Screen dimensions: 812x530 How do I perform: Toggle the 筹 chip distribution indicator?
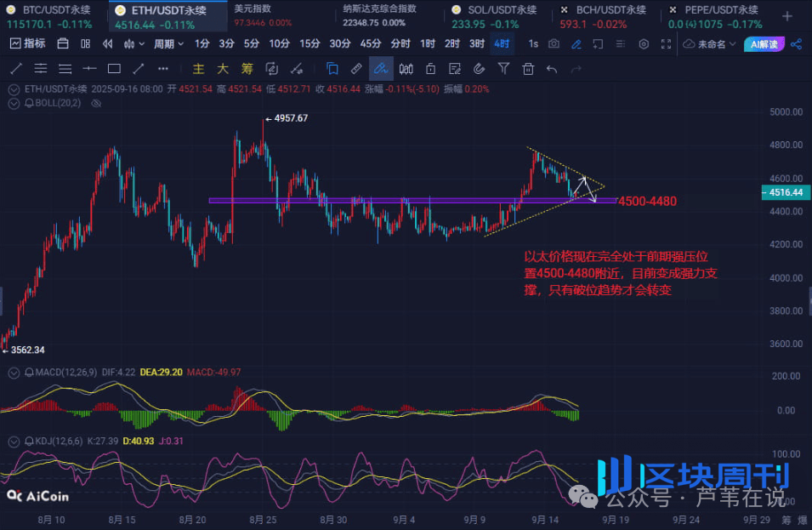pos(247,69)
